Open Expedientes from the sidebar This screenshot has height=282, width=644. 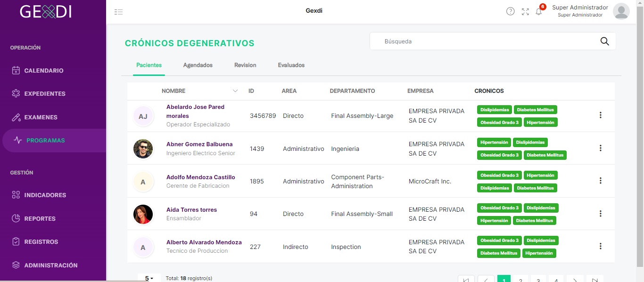pos(39,94)
